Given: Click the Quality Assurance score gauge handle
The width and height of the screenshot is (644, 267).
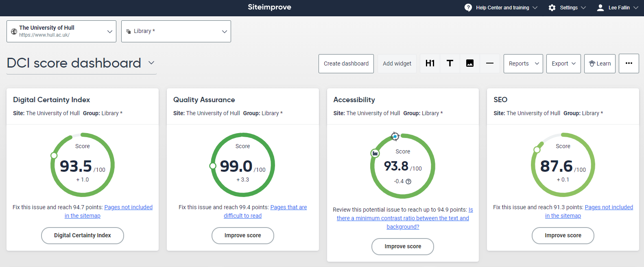Looking at the screenshot, I should click(212, 166).
